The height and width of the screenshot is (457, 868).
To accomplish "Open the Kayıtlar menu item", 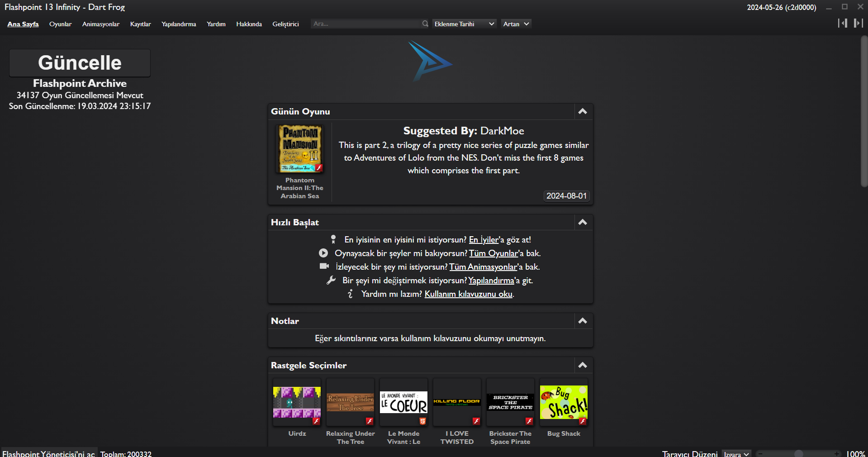I will 141,24.
